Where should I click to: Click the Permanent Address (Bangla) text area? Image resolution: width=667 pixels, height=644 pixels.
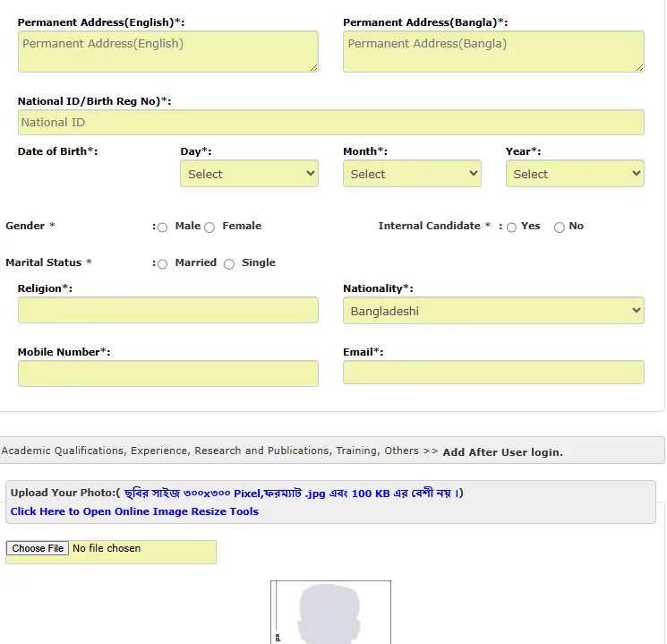pos(492,51)
